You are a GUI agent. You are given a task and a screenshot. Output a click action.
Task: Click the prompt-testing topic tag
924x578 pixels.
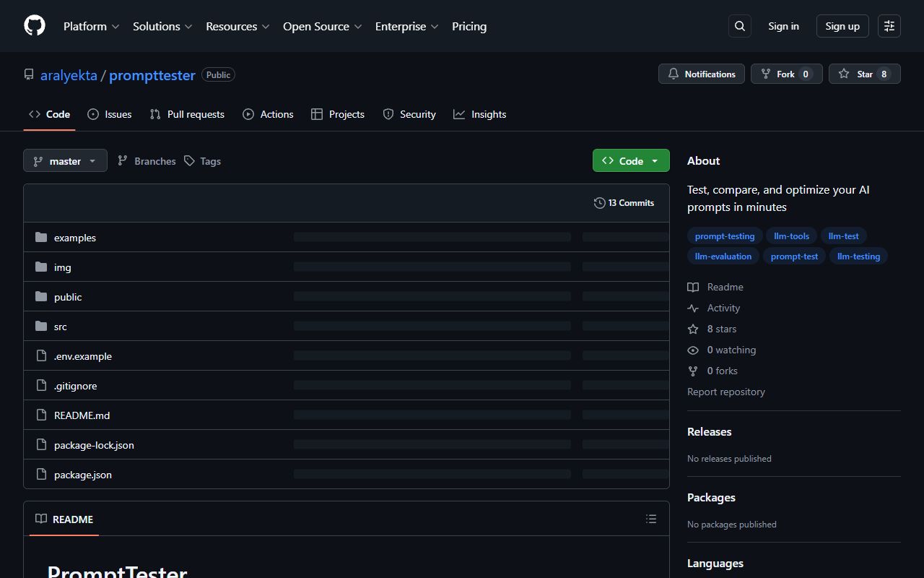click(724, 236)
